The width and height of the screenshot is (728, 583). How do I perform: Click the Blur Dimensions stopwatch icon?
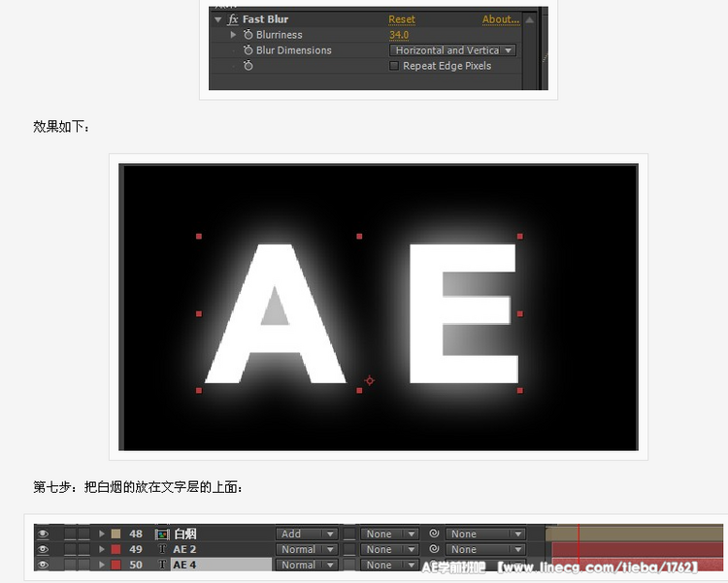248,50
